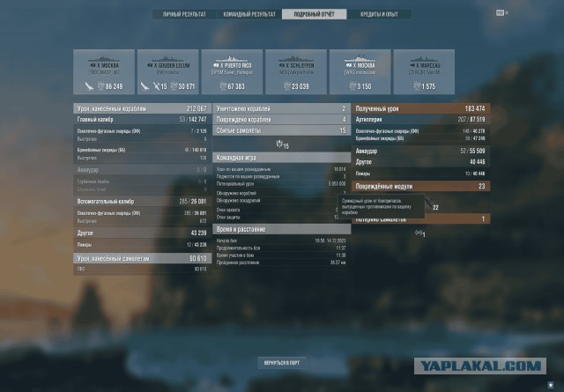This screenshot has width=564, height=392.
Task: Click the Начало боя row
Action: coord(282,240)
